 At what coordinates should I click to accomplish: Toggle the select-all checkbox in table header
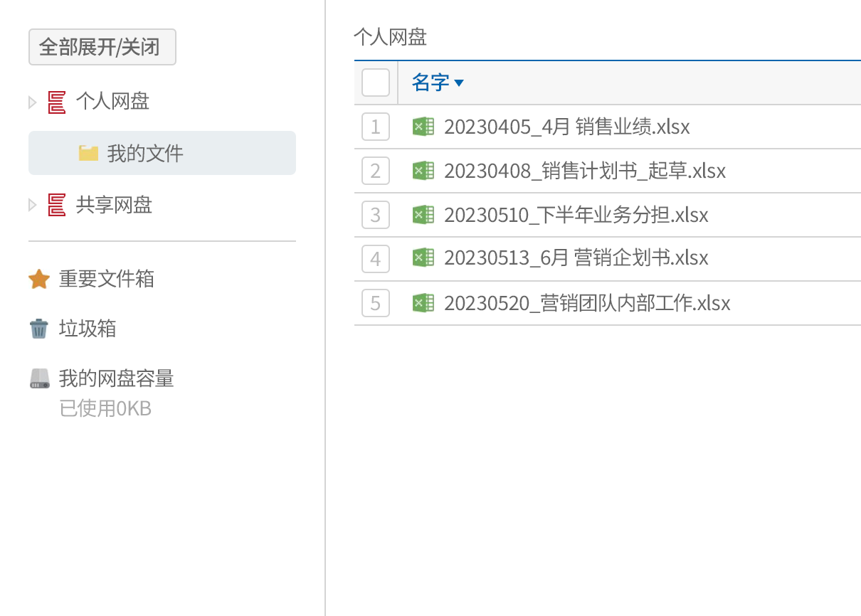(x=376, y=83)
